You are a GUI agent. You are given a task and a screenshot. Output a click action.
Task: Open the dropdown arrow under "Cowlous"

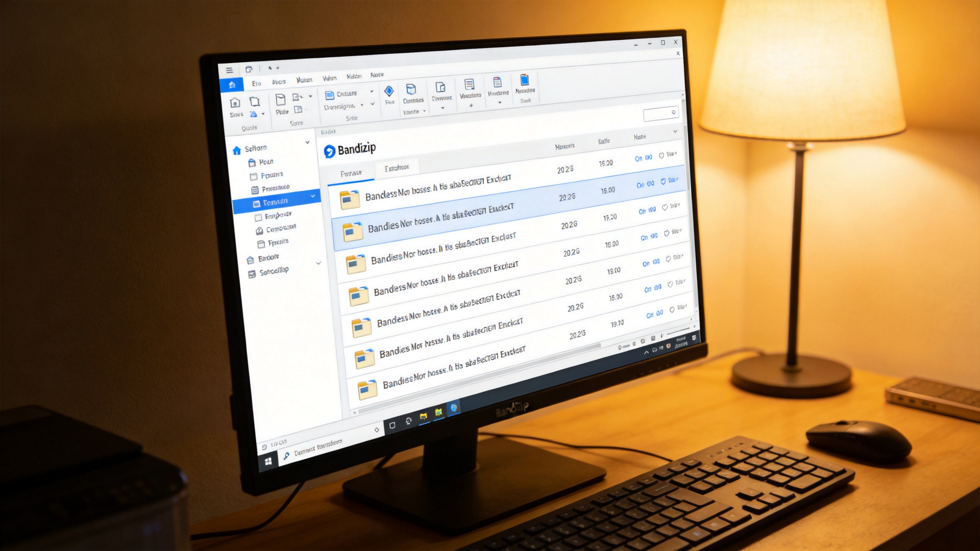click(x=443, y=108)
